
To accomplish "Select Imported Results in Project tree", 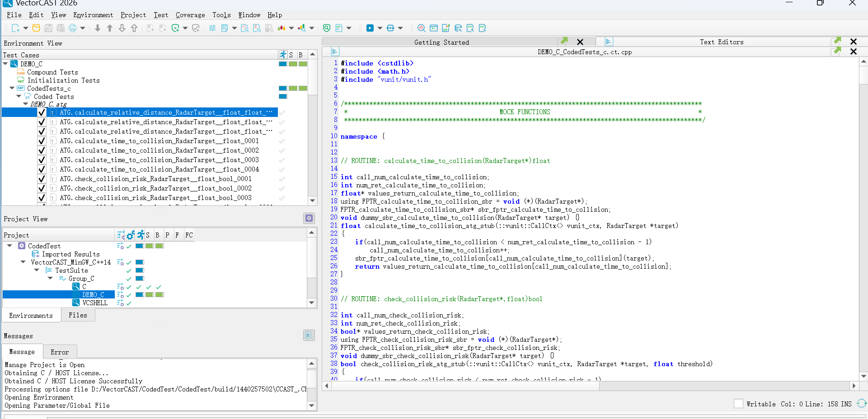I will [70, 254].
